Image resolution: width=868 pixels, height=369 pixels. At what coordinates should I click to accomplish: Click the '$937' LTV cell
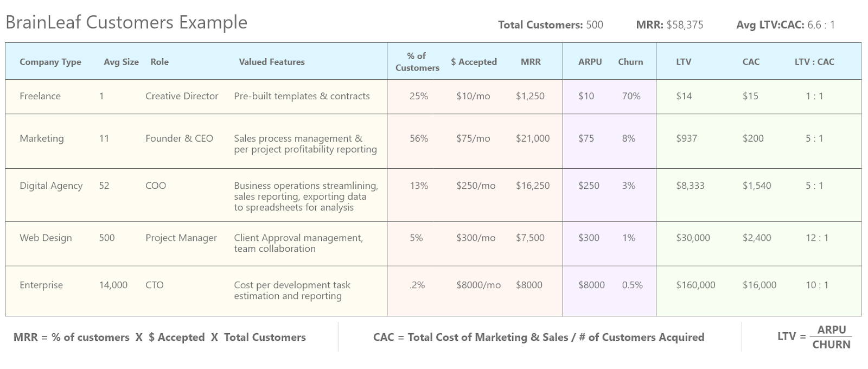[x=687, y=138]
